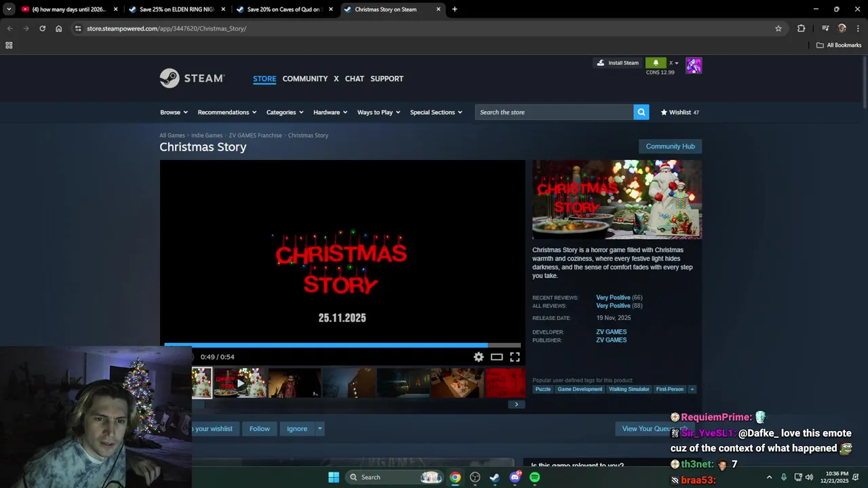Click the Walking Simulator tag

629,389
